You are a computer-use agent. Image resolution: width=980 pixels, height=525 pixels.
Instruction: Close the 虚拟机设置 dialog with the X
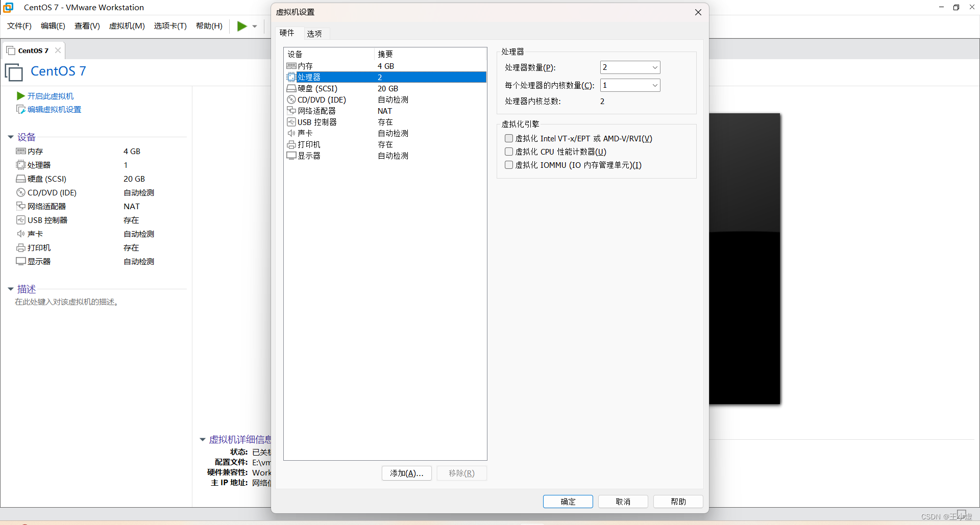coord(698,12)
